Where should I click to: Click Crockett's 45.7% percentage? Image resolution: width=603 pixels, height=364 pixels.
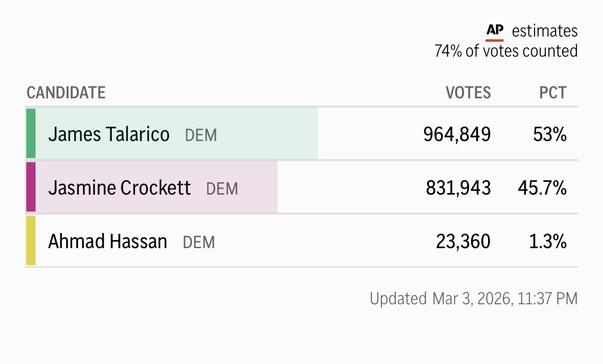(542, 188)
